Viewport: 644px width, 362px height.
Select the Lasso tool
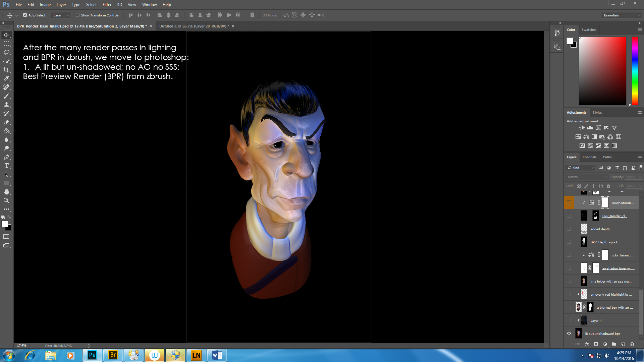(x=6, y=52)
